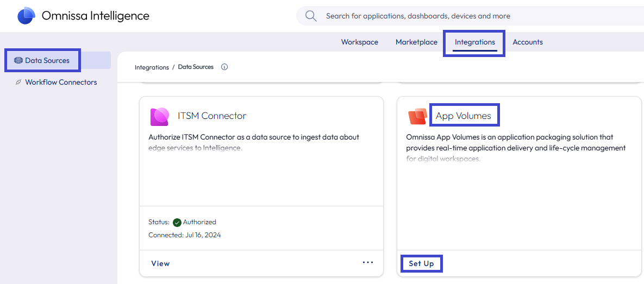This screenshot has width=644, height=284.
Task: Click the App Volumes card title
Action: point(463,116)
